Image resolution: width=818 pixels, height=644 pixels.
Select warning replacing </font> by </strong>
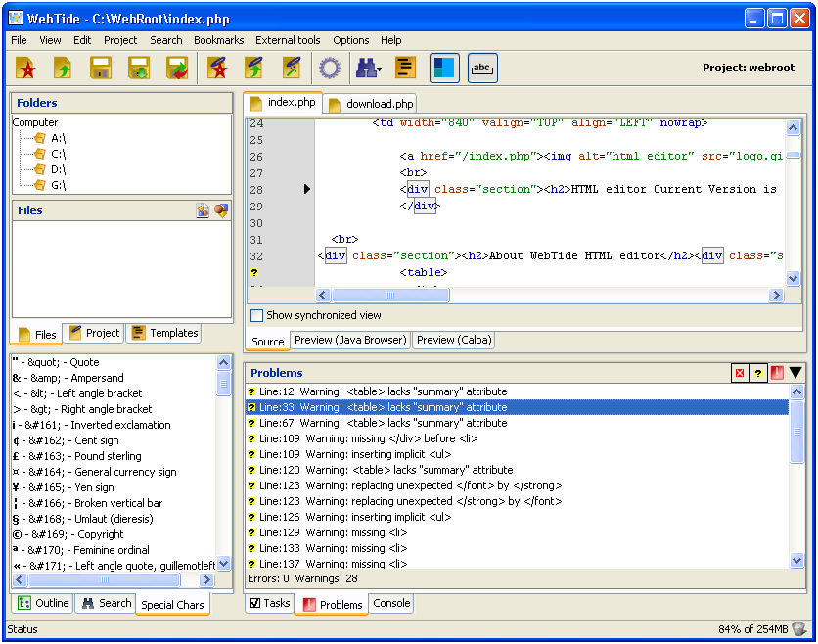pos(517,485)
